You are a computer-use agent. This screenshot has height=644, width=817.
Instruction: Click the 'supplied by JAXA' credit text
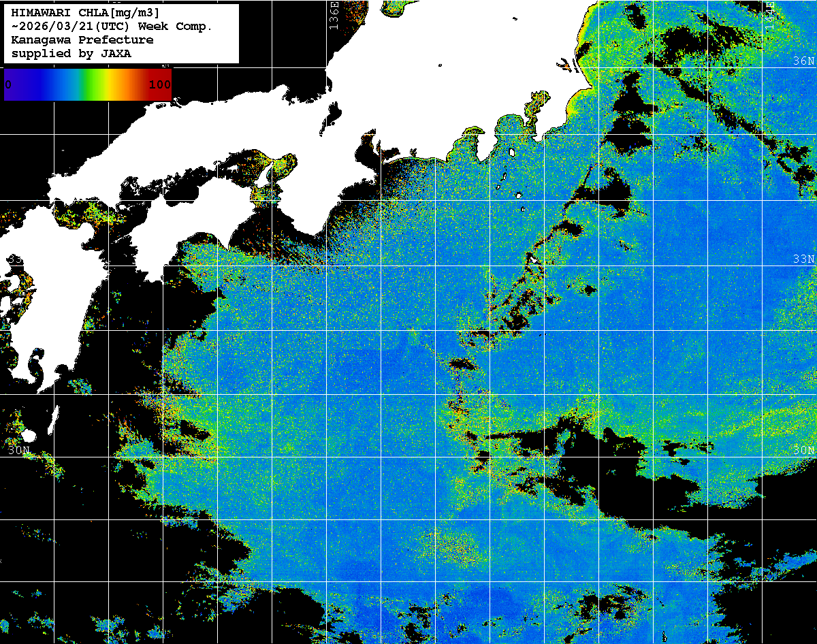[x=71, y=54]
